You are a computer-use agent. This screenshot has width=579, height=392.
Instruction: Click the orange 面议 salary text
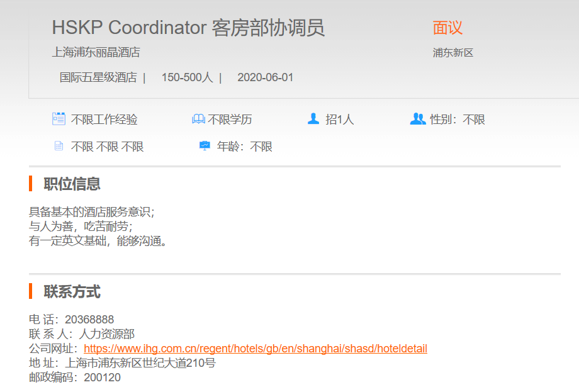tap(447, 28)
